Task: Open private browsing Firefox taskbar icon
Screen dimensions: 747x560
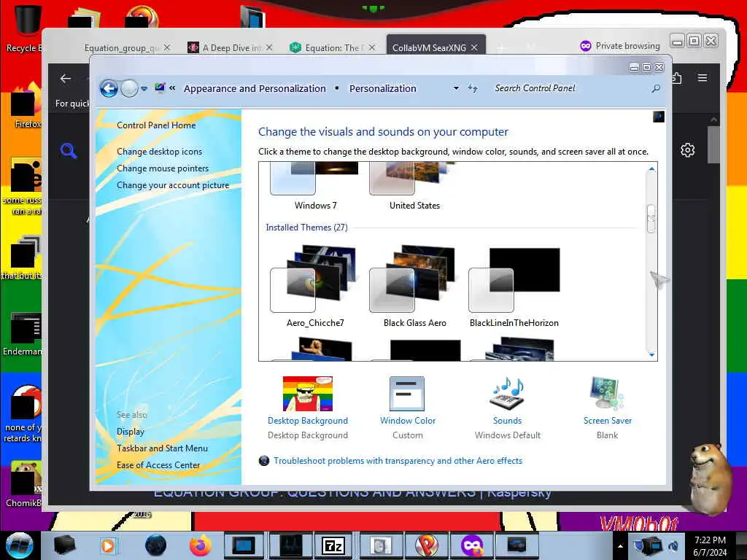Action: (472, 545)
